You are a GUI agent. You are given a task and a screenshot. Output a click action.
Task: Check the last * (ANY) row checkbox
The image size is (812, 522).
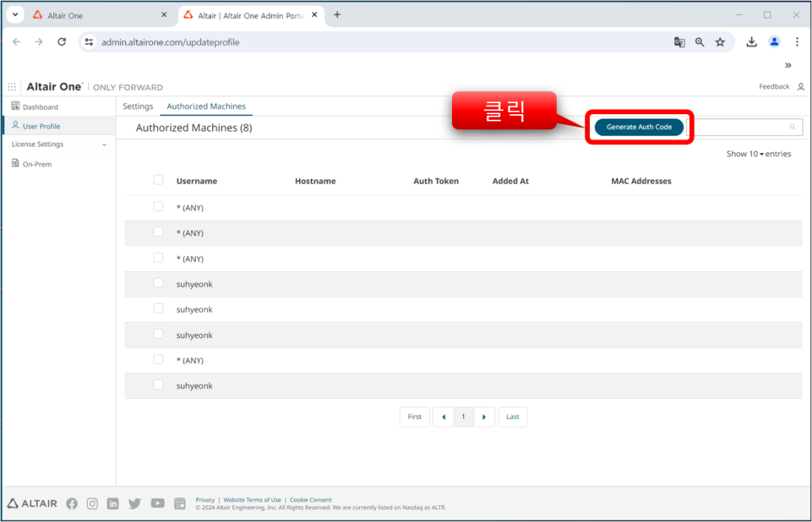[x=159, y=359]
